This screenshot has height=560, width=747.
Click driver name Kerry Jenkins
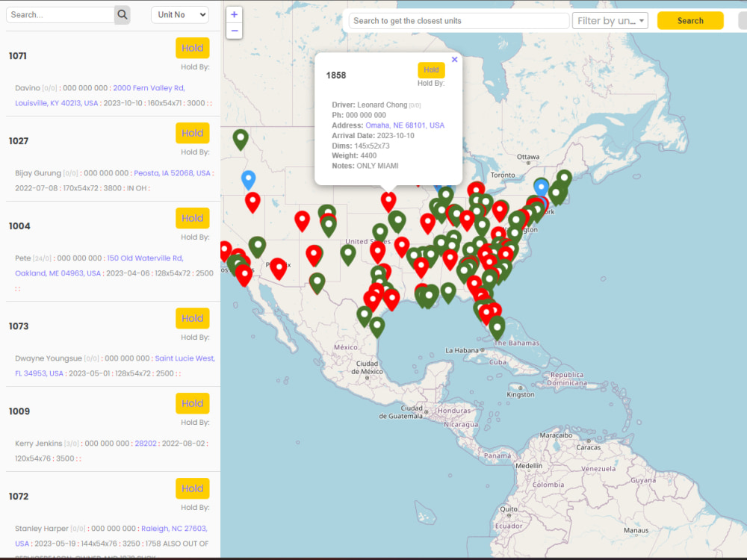(x=39, y=444)
